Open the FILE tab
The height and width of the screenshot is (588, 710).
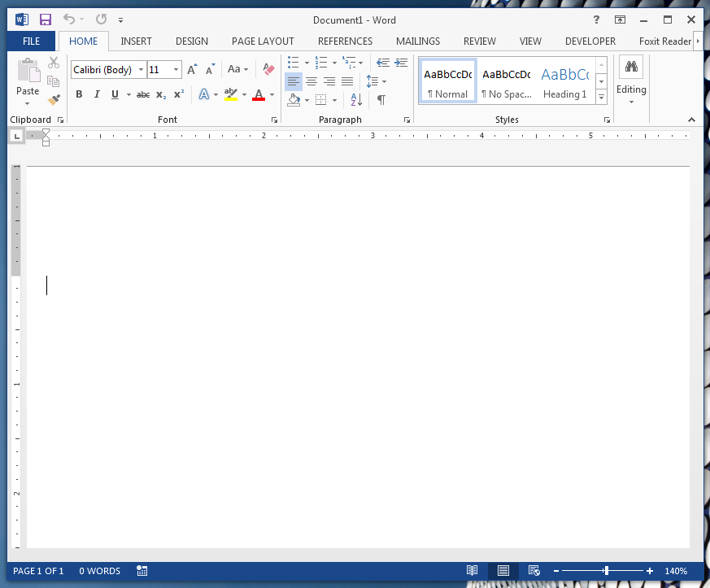(31, 41)
